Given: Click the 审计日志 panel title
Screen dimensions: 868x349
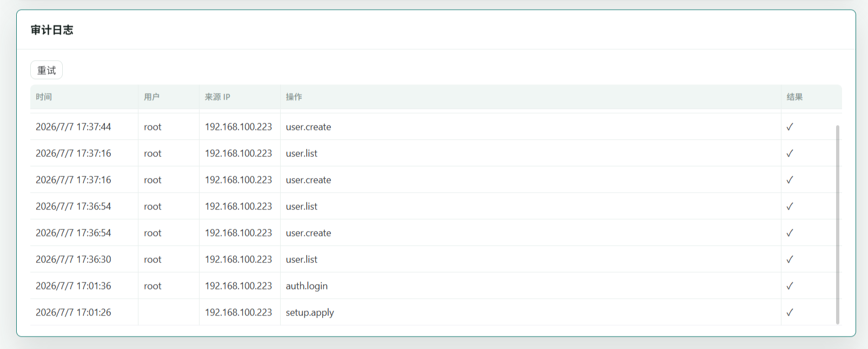Looking at the screenshot, I should [52, 30].
